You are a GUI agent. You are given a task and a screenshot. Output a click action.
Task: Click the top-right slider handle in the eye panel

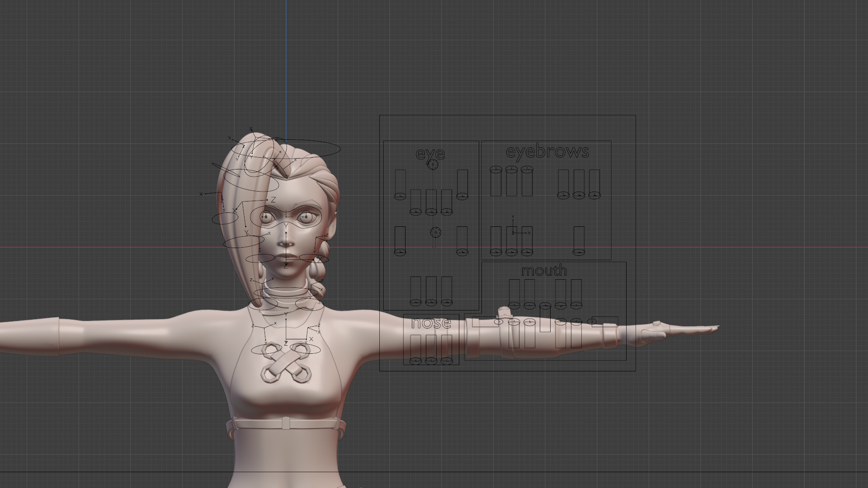[462, 196]
